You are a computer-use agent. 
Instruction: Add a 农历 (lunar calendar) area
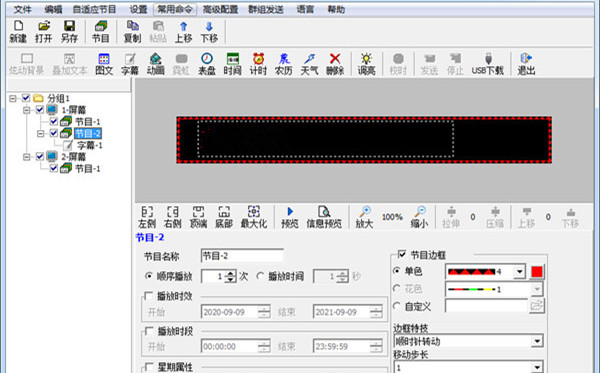click(284, 64)
